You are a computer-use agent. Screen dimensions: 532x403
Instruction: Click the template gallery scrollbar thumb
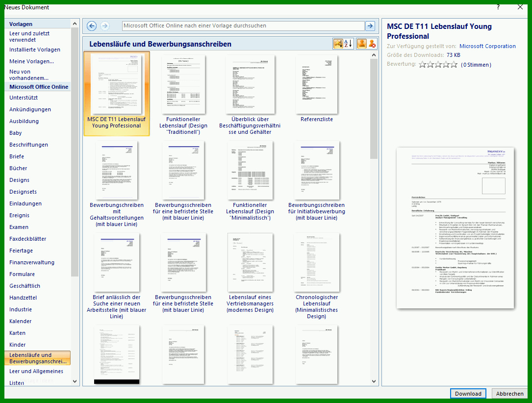coord(374,108)
